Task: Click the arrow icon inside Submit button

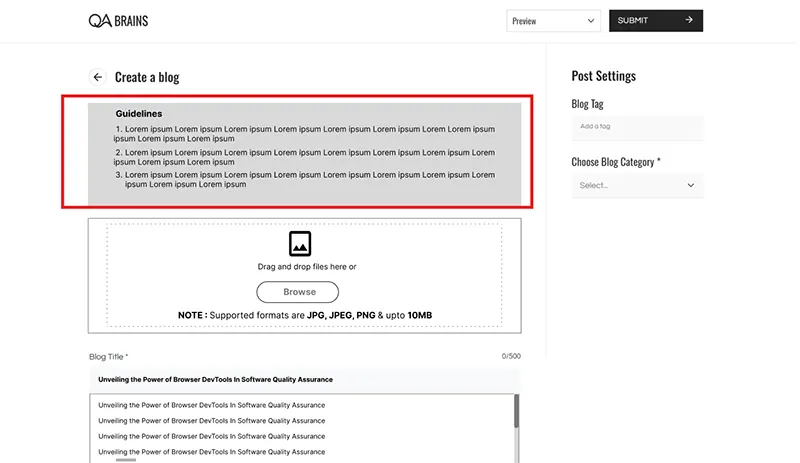Action: point(689,20)
